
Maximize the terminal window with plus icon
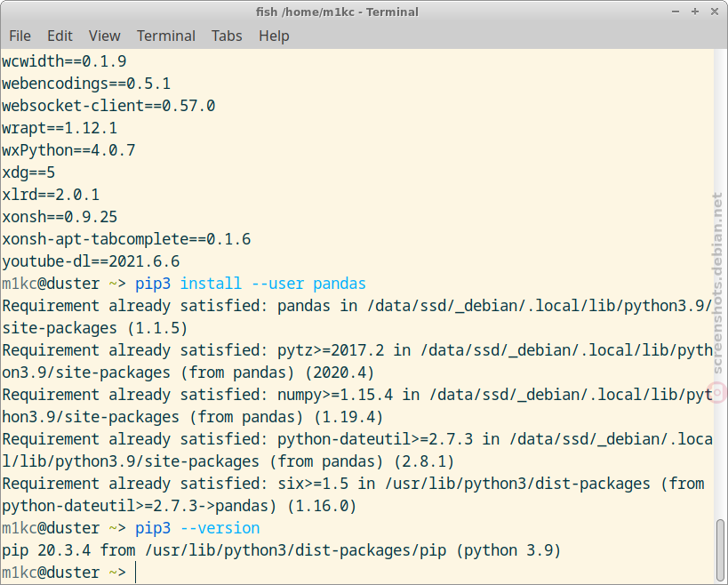(x=695, y=12)
